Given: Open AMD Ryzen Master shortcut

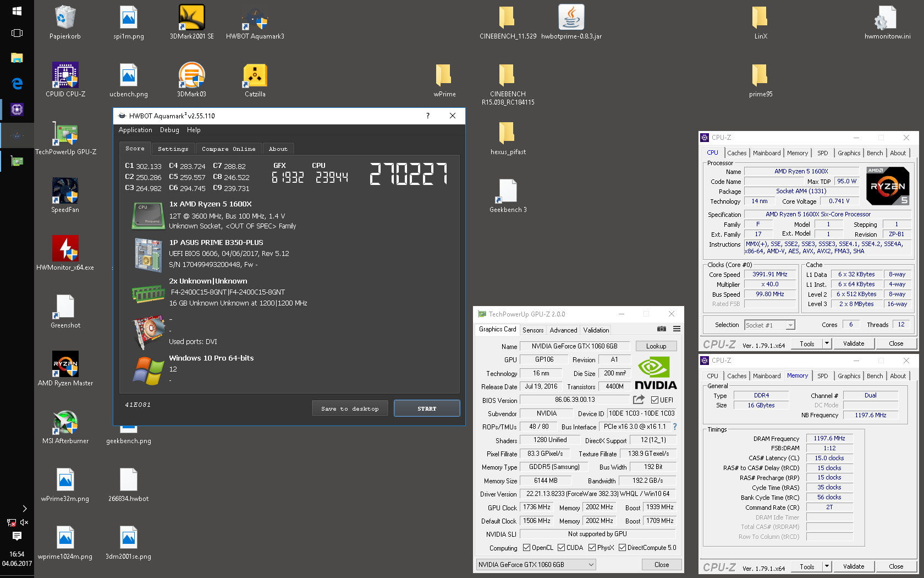Looking at the screenshot, I should pos(65,369).
